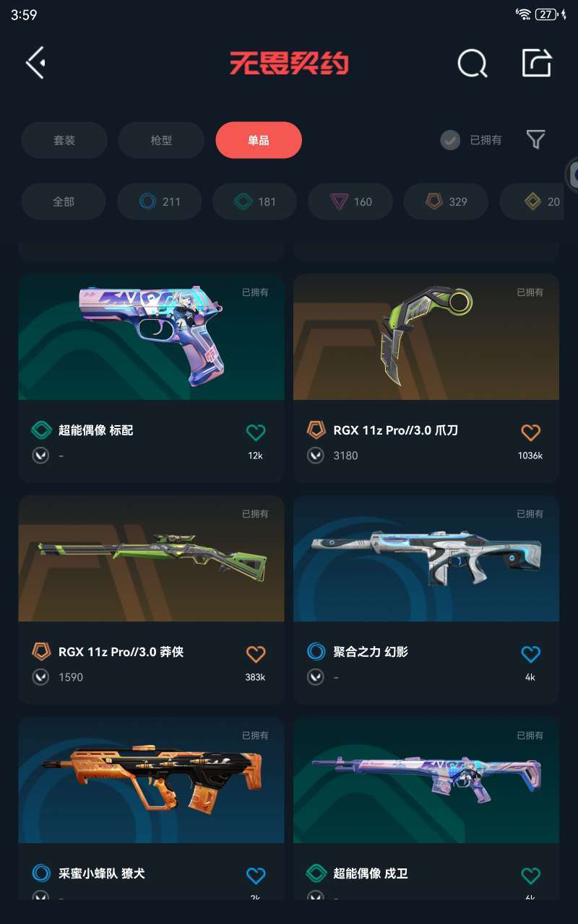Tap the heart icon for 采蜜小蜂队 獠犬

[256, 876]
